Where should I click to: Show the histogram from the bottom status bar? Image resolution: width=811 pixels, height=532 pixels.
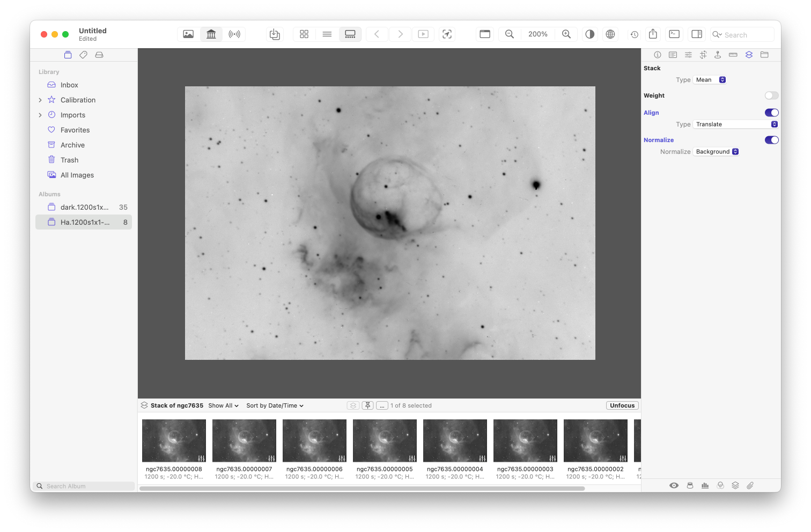click(705, 485)
